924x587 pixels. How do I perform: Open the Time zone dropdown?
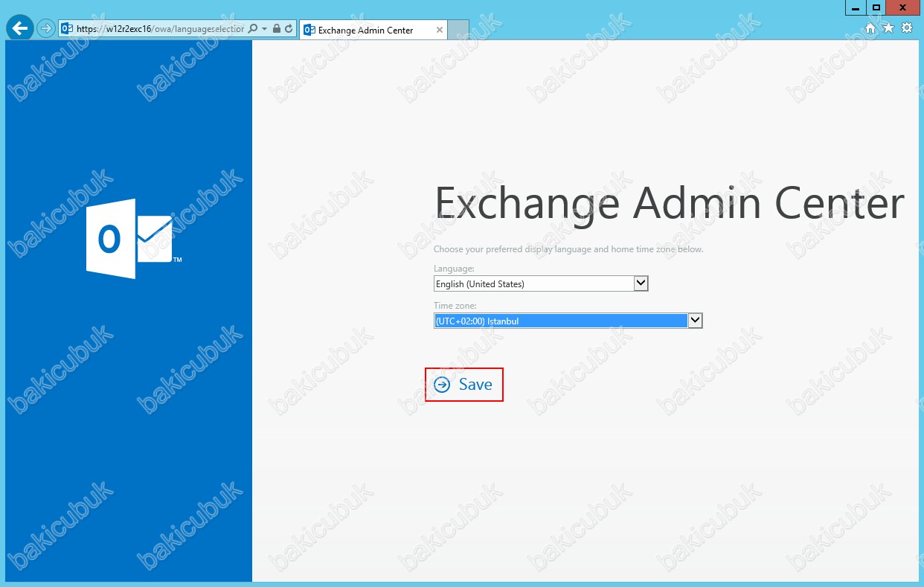(x=568, y=321)
